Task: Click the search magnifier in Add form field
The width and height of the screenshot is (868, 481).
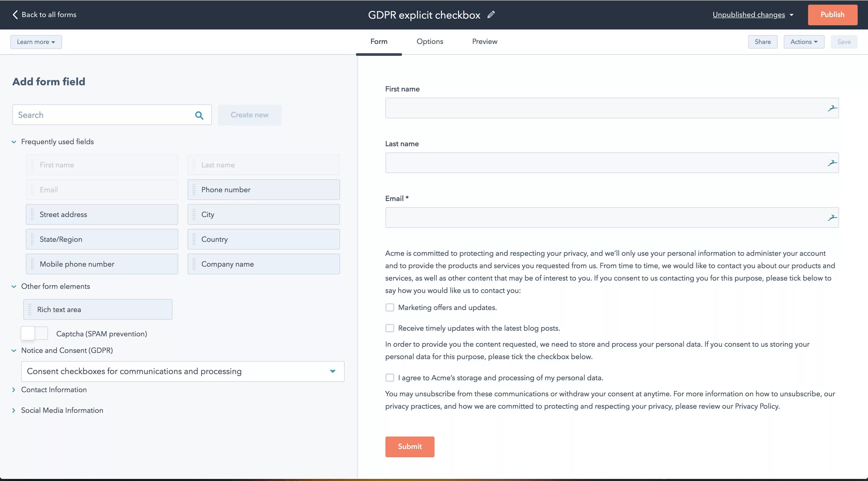Action: (x=199, y=115)
